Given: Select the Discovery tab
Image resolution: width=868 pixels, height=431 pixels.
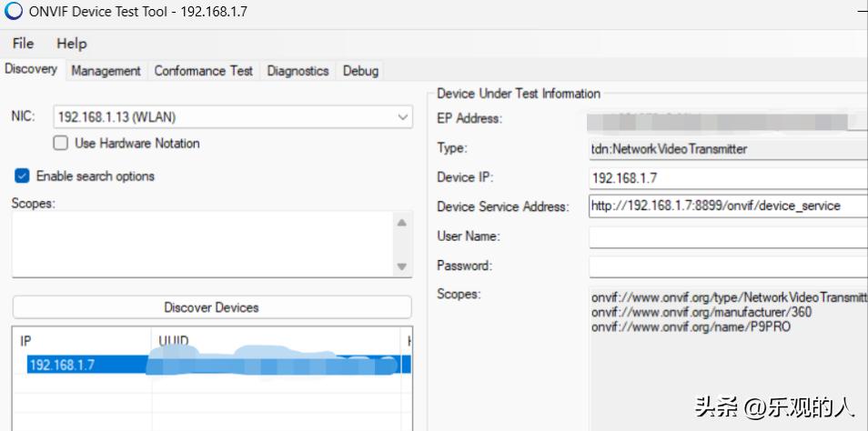Looking at the screenshot, I should point(31,70).
